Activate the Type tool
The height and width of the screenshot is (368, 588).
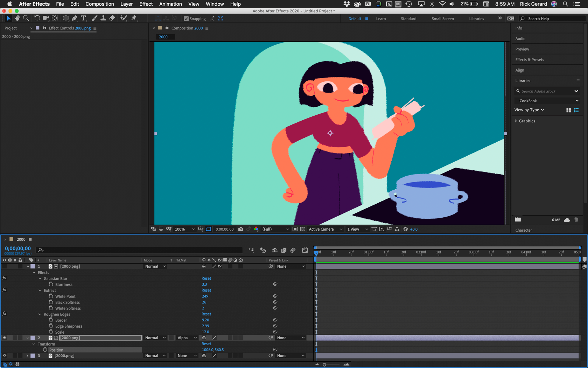[x=83, y=18]
